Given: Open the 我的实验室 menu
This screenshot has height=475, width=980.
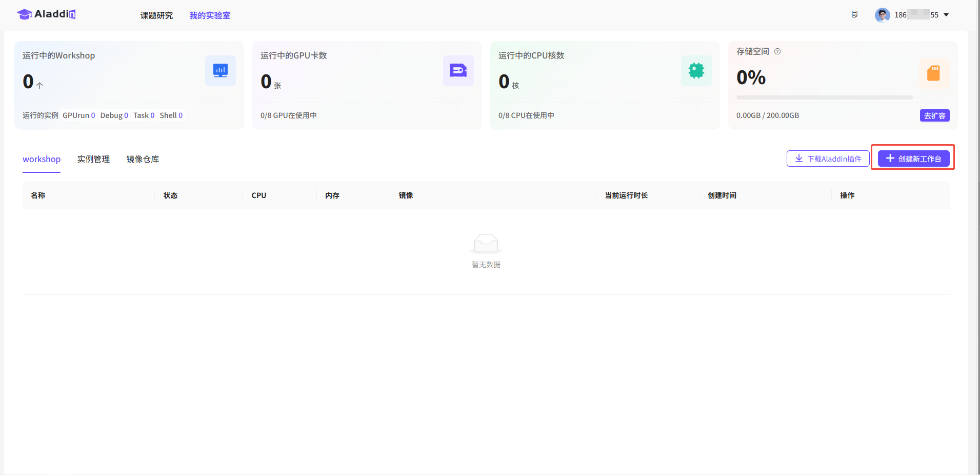Looking at the screenshot, I should pos(210,15).
